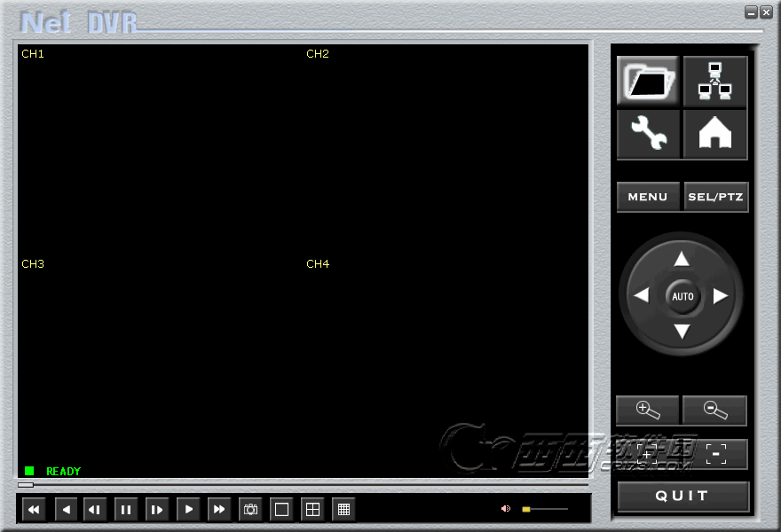Move PTZ camera down with down arrow
This screenshot has width=781, height=532.
click(x=682, y=332)
